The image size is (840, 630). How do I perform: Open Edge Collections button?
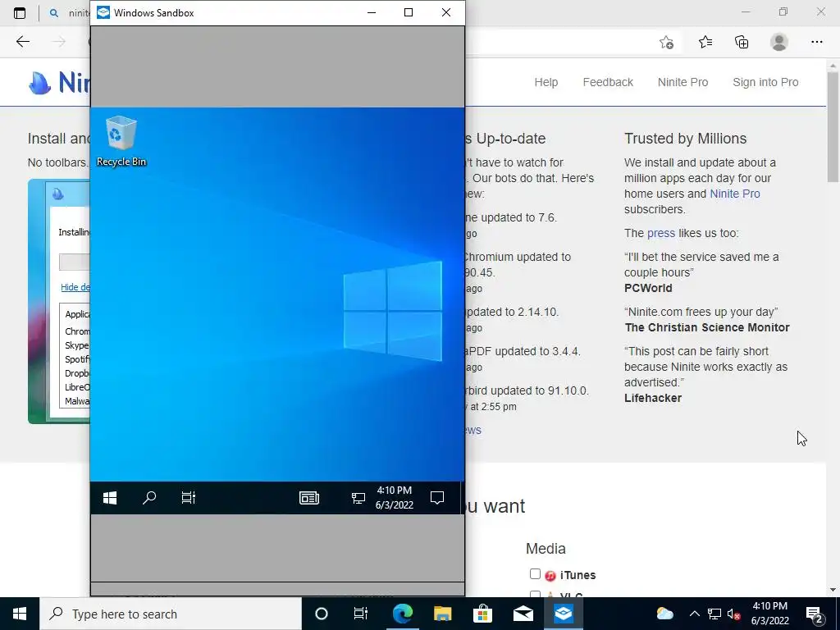(742, 42)
